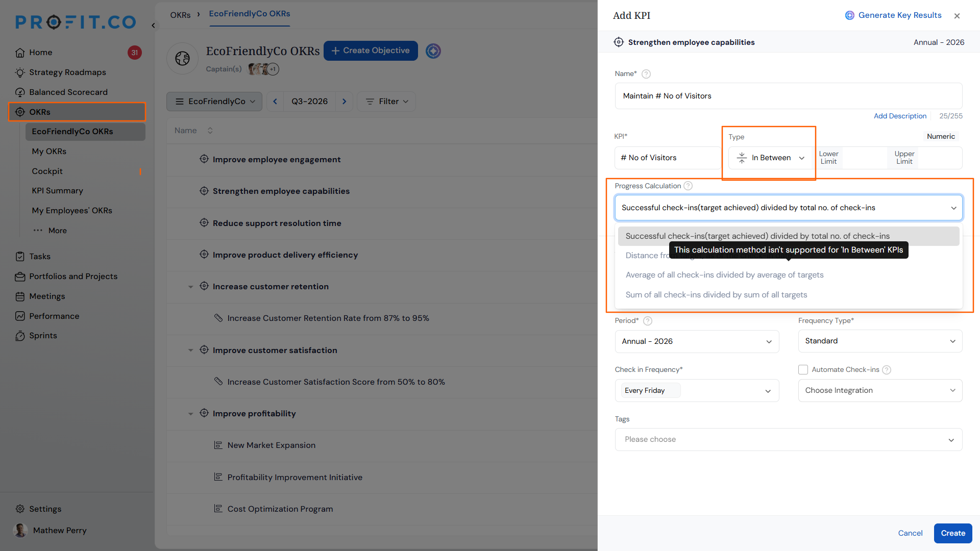Click the Meetings calendar icon
The width and height of the screenshot is (980, 551).
tap(20, 296)
